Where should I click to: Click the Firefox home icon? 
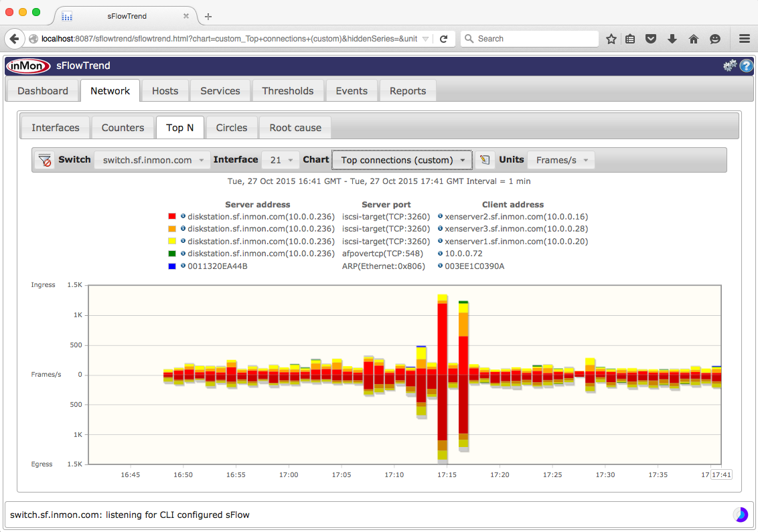[x=694, y=38]
